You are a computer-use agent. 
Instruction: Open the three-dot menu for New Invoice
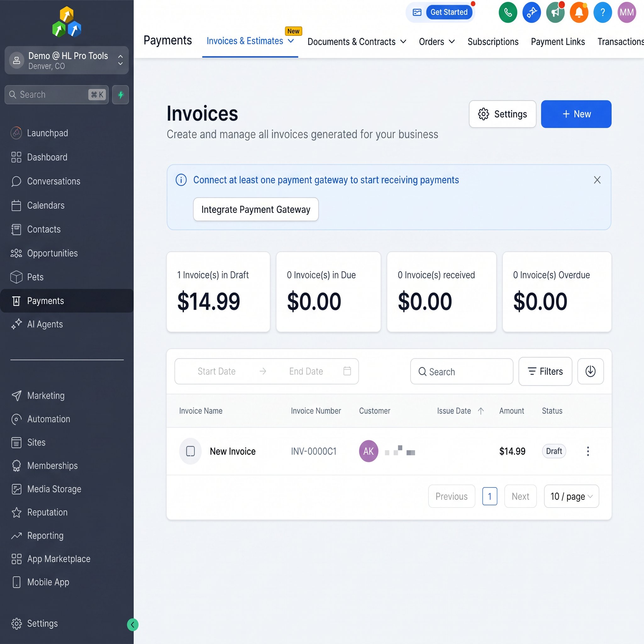(x=588, y=451)
